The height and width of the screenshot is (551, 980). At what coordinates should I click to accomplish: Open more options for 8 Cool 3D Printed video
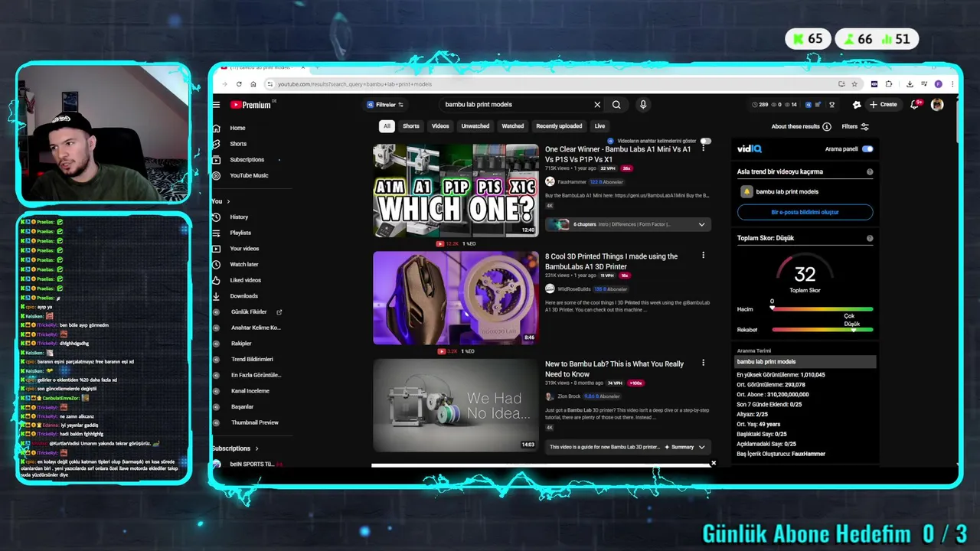pos(703,256)
